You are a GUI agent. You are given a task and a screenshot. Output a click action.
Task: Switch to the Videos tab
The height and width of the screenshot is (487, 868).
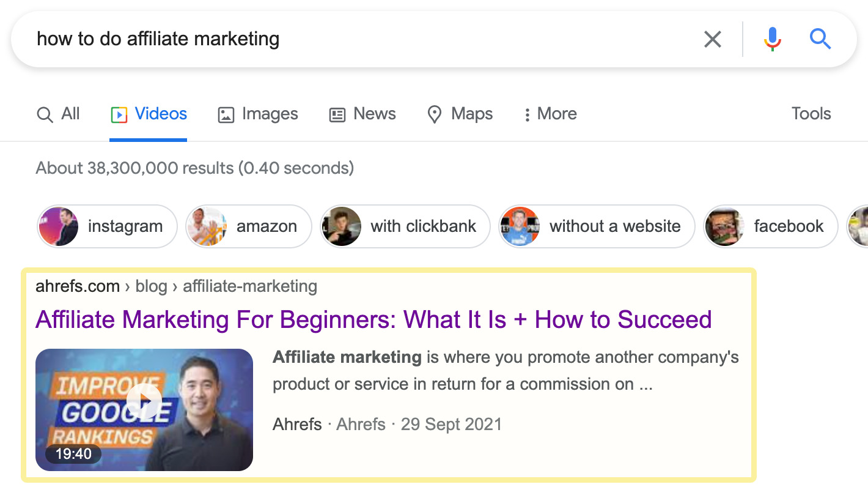pyautogui.click(x=149, y=114)
